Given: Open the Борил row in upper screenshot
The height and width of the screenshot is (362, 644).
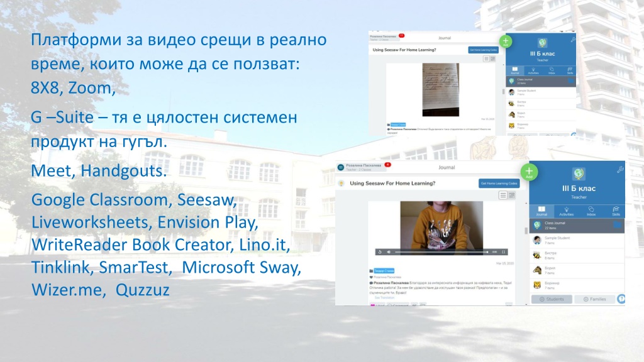Looking at the screenshot, I should pyautogui.click(x=541, y=114).
